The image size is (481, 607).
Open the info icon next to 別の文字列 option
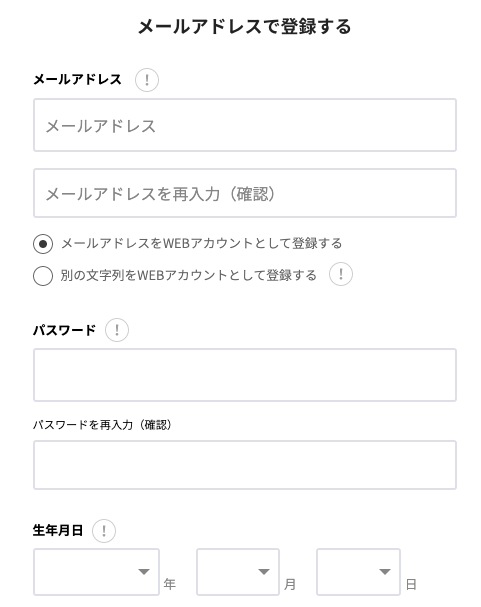click(341, 274)
